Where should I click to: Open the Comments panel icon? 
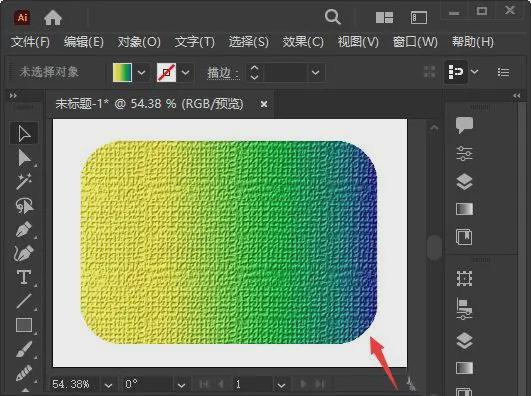tap(464, 125)
